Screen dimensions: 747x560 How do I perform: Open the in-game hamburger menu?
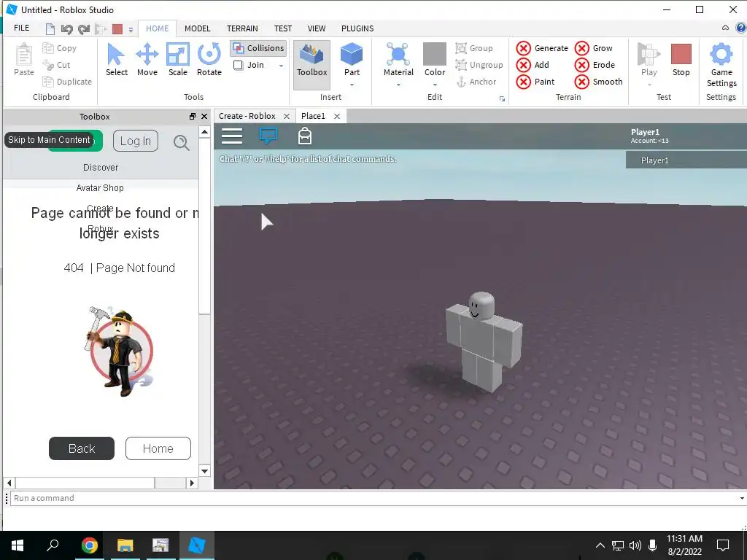click(232, 136)
